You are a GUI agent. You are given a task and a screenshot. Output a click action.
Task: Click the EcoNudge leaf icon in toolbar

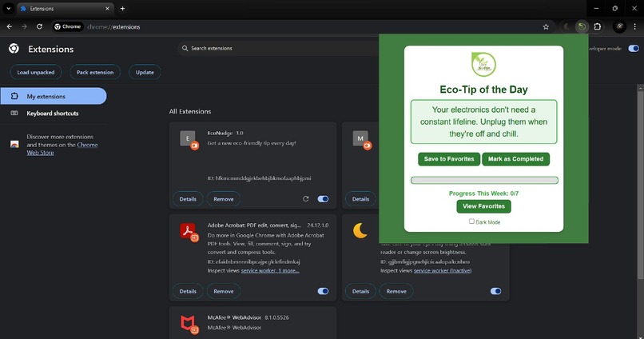coord(582,26)
